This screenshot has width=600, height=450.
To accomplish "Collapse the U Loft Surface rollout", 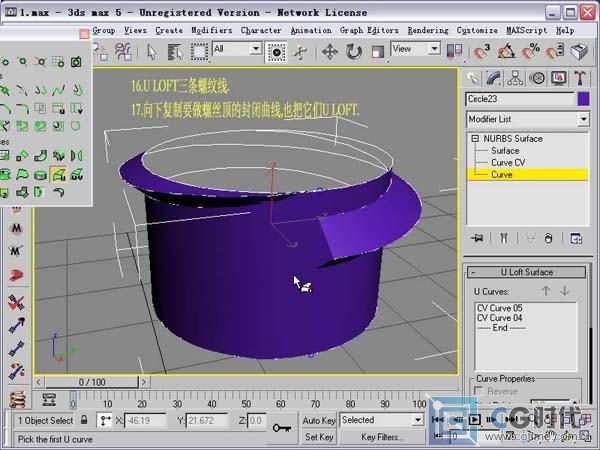I will pyautogui.click(x=527, y=272).
